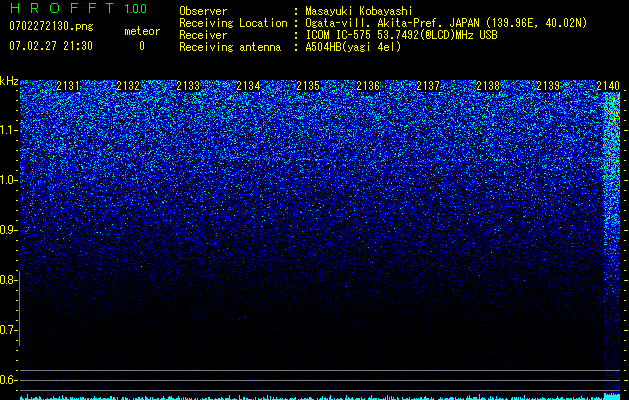Click the 2135 time marker
This screenshot has width=629, height=400.
click(308, 86)
